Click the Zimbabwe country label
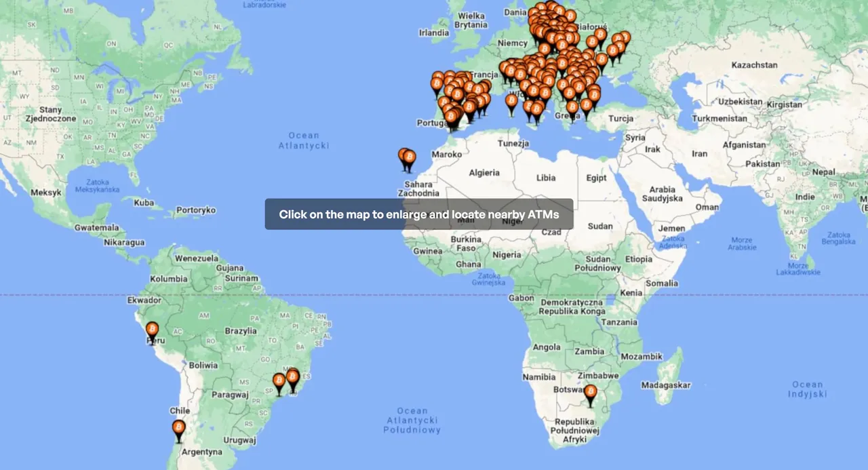This screenshot has width=868, height=470. [x=599, y=375]
